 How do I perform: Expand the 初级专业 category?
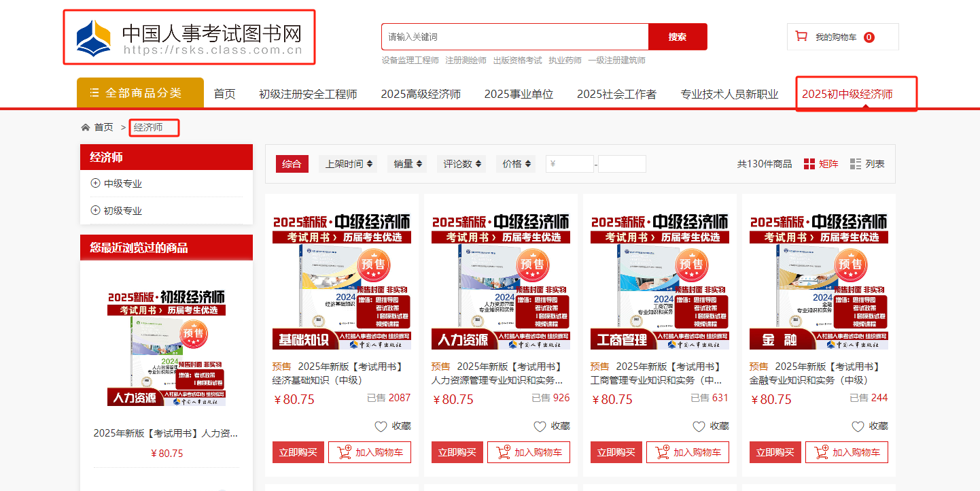pyautogui.click(x=95, y=211)
